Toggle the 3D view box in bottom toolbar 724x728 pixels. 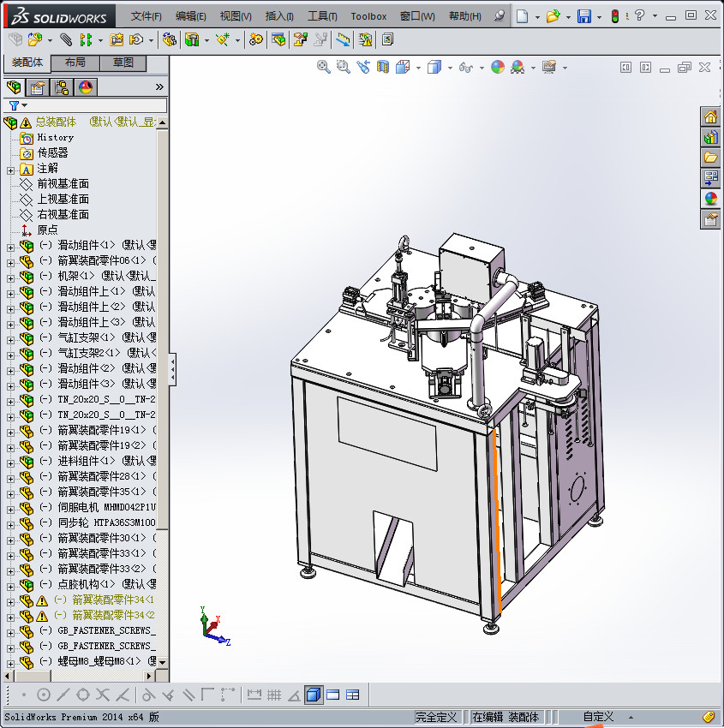(x=314, y=695)
